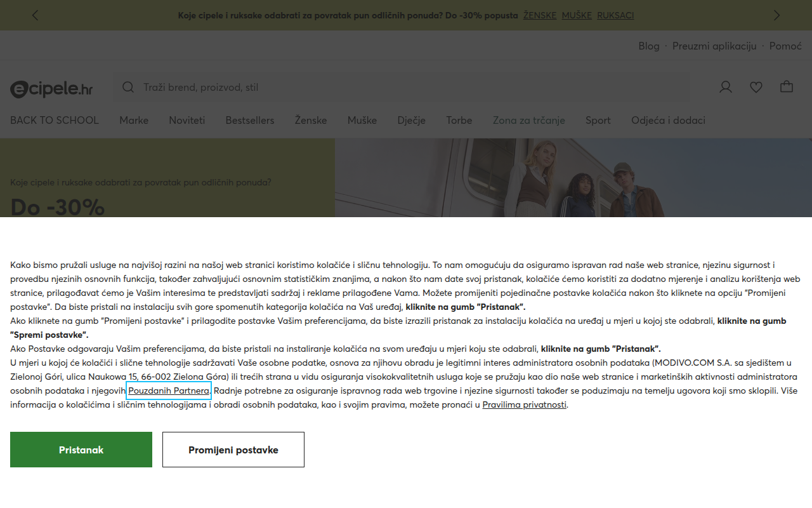812x508 pixels.
Task: Open the wishlist heart icon
Action: point(756,87)
